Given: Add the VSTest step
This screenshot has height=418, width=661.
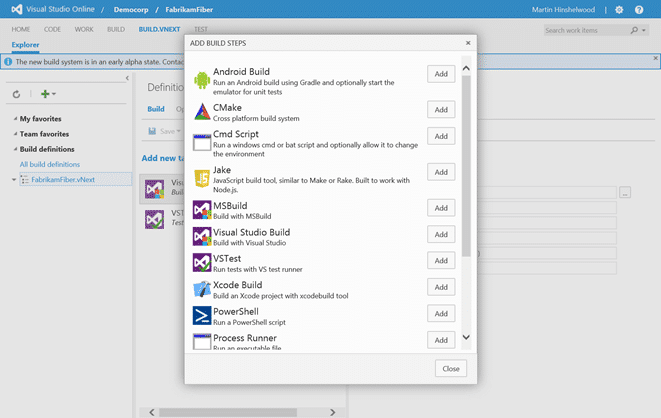Looking at the screenshot, I should pos(441,260).
